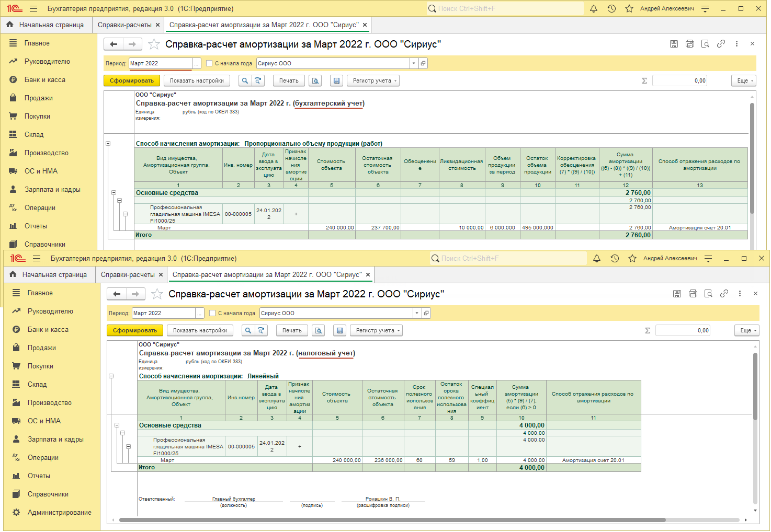Click 'Показать настройки' in top window
The height and width of the screenshot is (532, 771).
pyautogui.click(x=197, y=80)
